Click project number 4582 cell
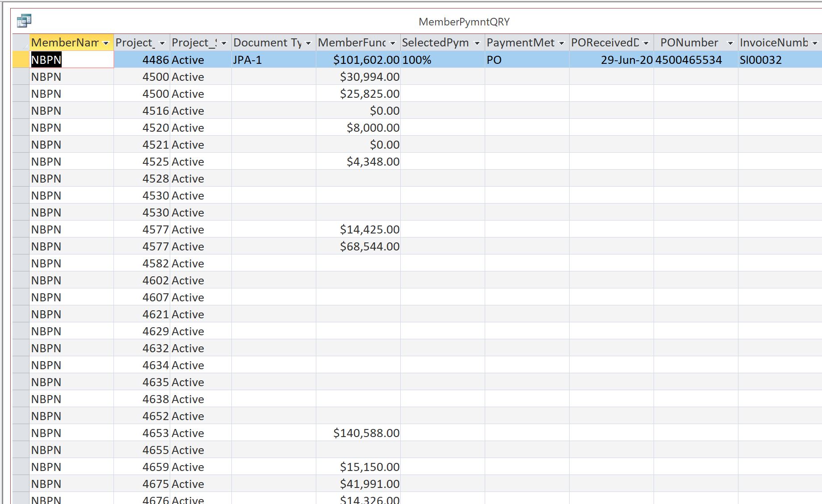The width and height of the screenshot is (822, 504). [142, 263]
